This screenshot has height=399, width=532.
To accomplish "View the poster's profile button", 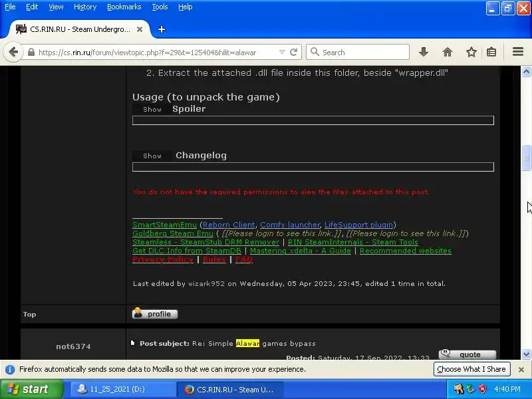I will click(155, 313).
